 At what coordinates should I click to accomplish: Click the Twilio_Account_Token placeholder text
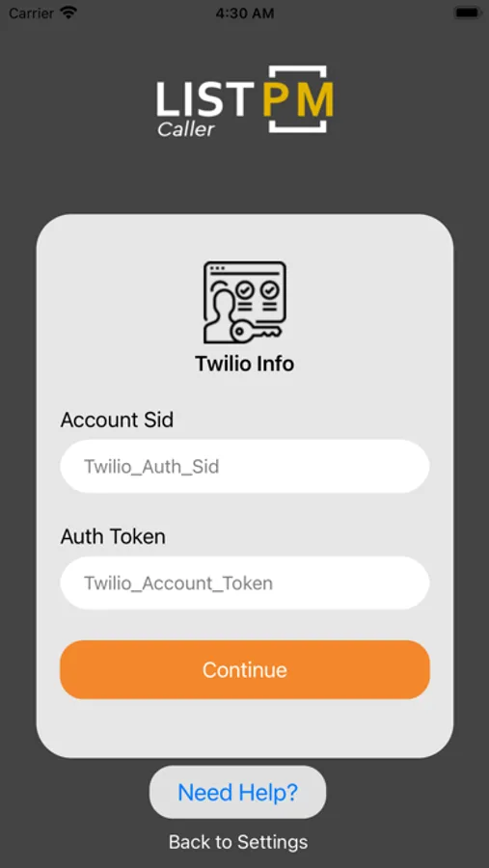click(177, 583)
